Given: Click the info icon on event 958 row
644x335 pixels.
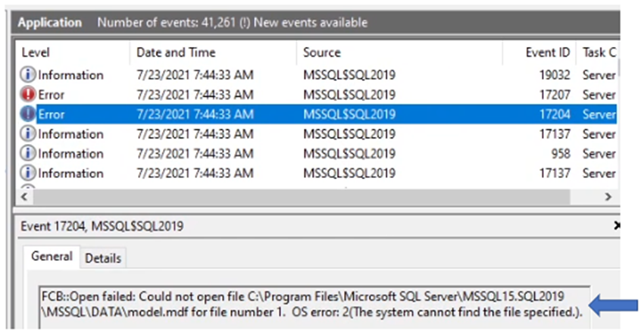Looking at the screenshot, I should pos(29,154).
